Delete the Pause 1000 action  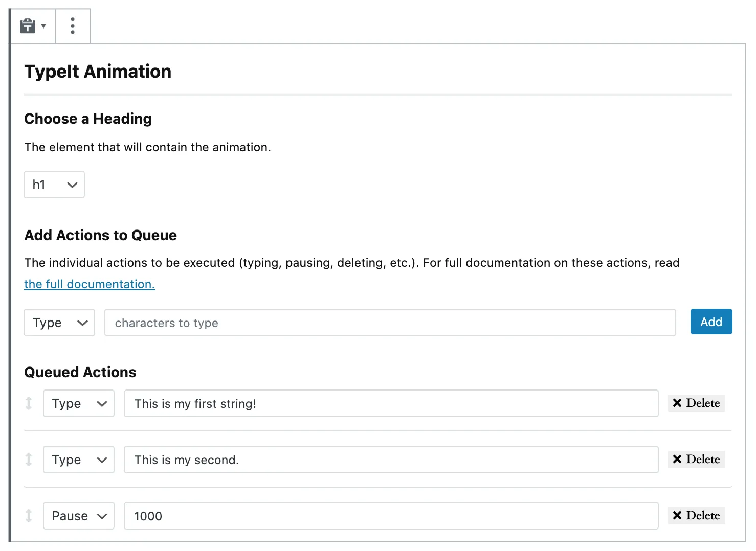(696, 516)
